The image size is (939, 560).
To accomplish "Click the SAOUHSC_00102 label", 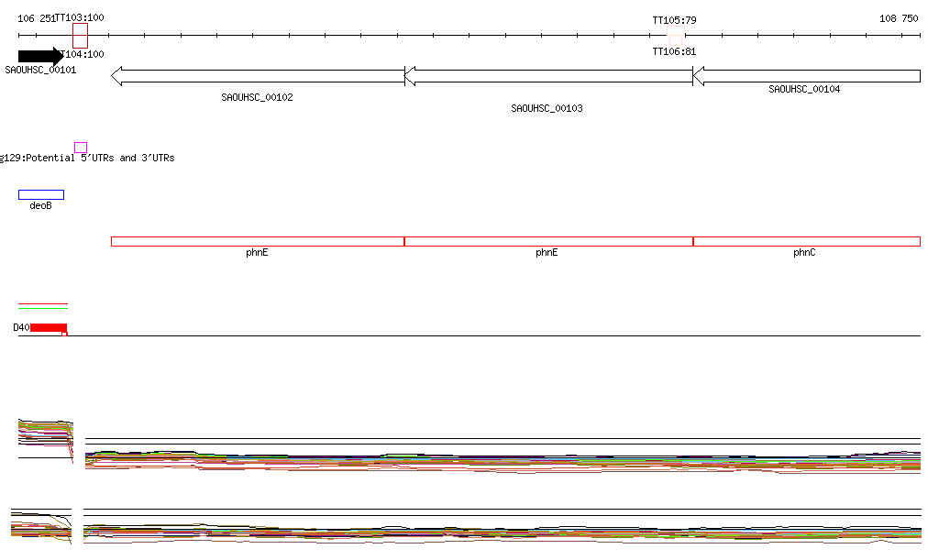I will point(257,97).
